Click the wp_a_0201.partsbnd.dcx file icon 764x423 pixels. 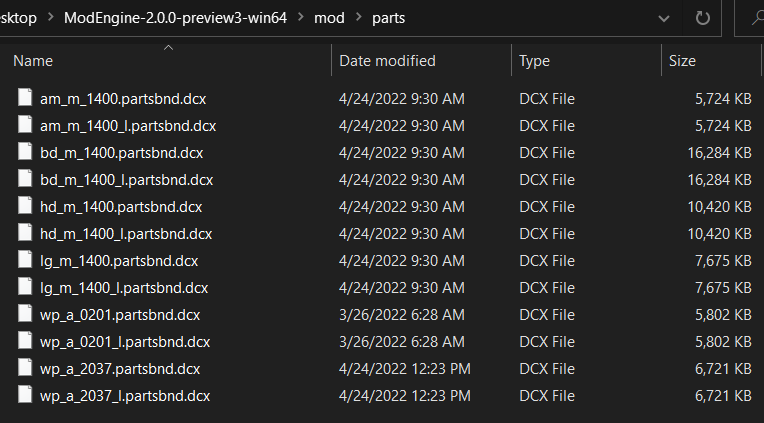[25, 315]
